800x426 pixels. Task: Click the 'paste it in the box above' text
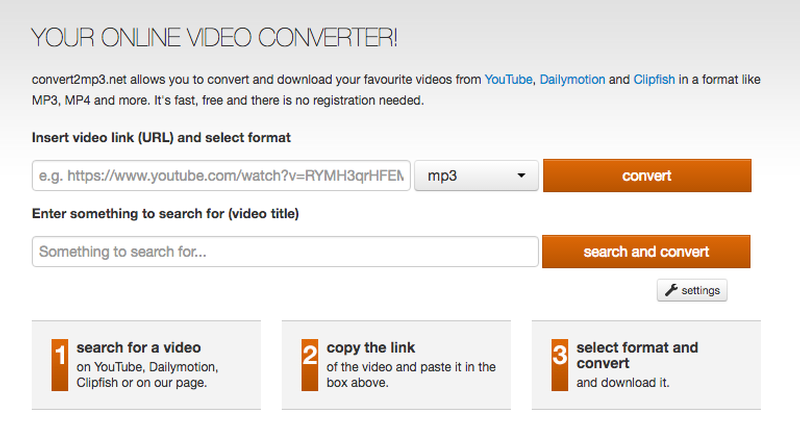(x=410, y=375)
